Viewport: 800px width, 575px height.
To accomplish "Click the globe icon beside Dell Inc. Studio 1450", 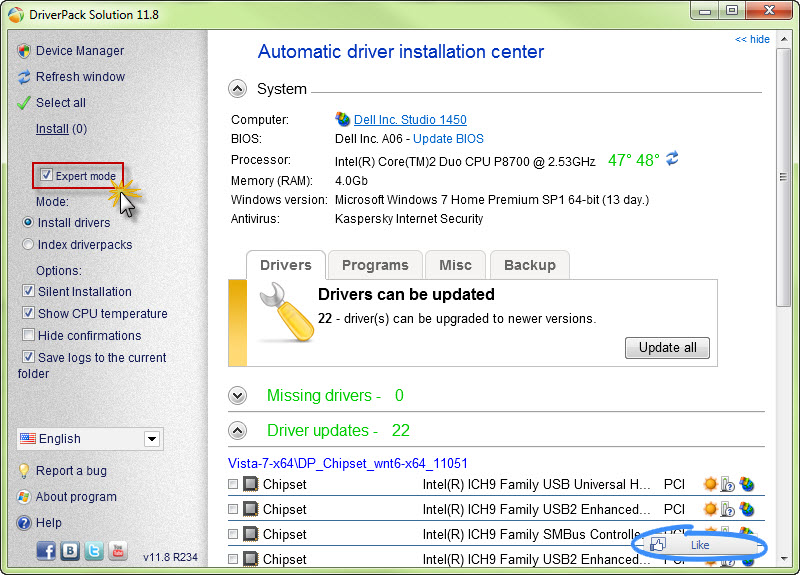I will (x=343, y=119).
